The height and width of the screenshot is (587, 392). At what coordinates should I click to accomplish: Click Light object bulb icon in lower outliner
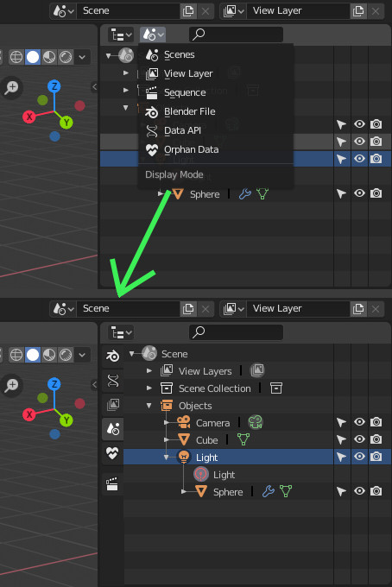coord(183,458)
